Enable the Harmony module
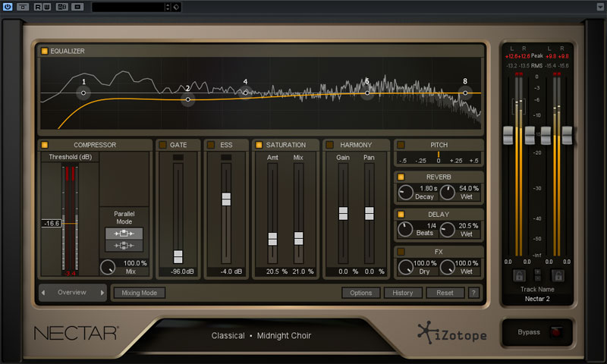This screenshot has height=364, width=607. pos(330,145)
